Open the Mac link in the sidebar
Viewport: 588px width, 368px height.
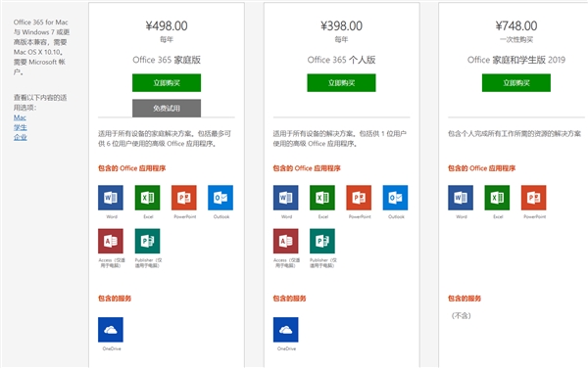coord(20,117)
